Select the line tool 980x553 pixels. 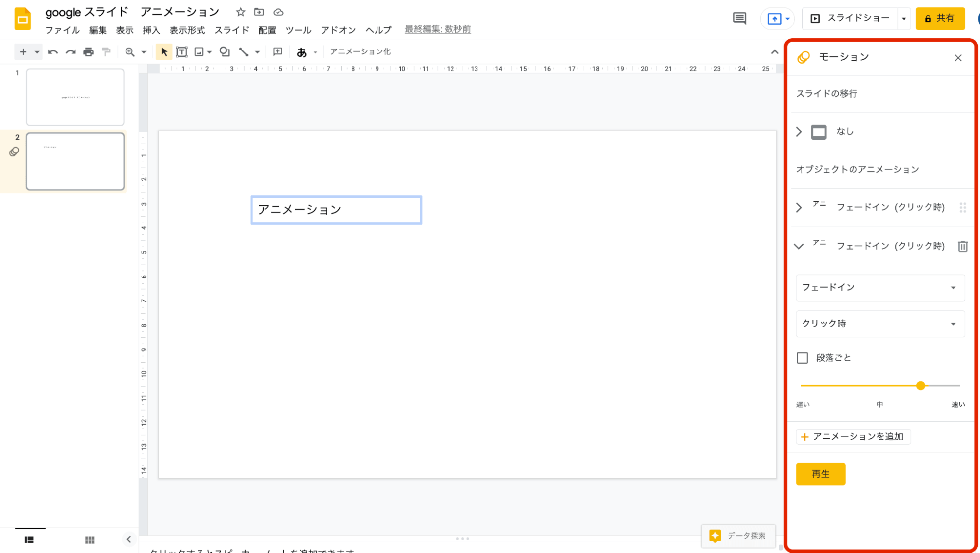coord(244,51)
